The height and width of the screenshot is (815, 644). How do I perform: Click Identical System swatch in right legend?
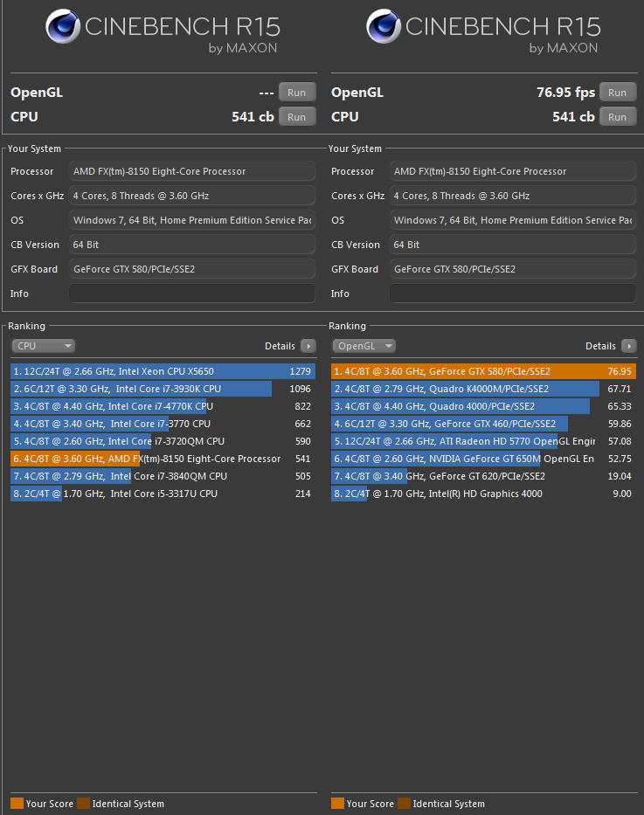[405, 803]
